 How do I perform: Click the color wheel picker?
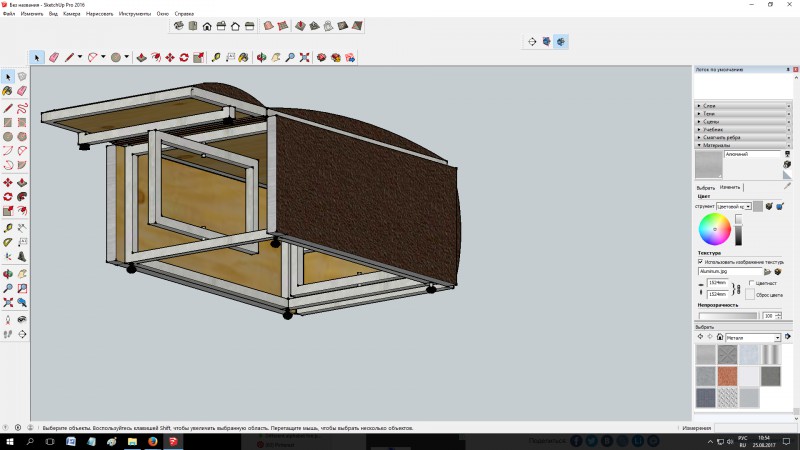tap(714, 229)
